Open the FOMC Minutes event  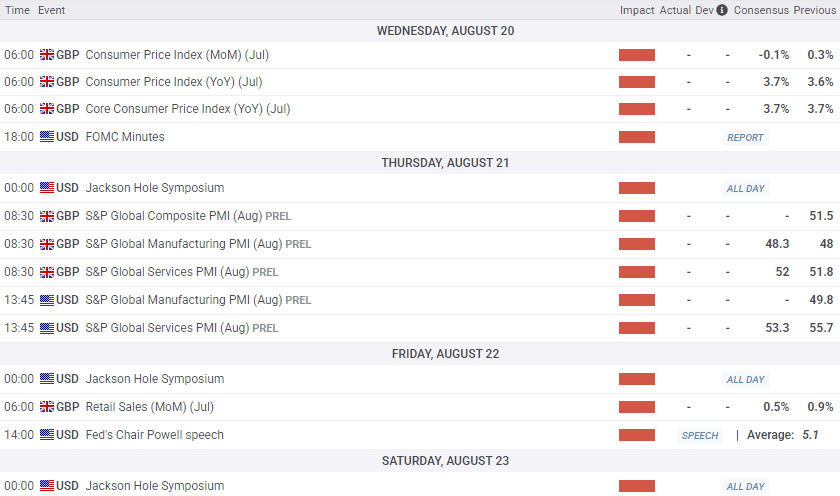[x=125, y=137]
